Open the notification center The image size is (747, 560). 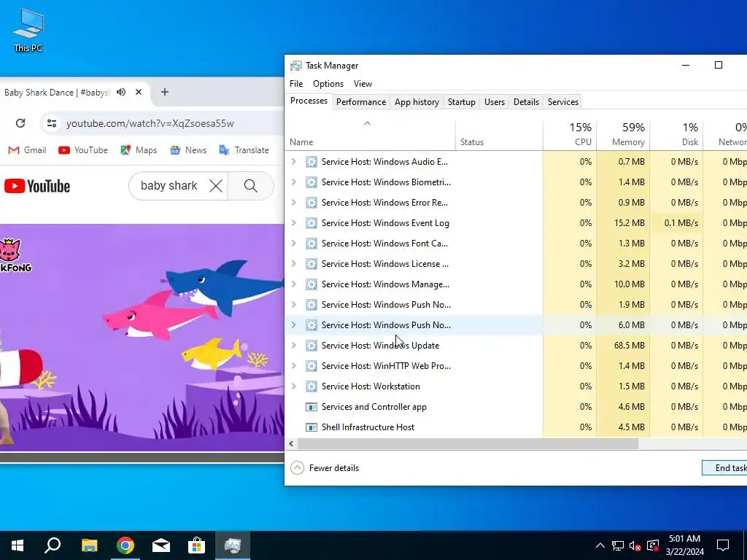(x=723, y=545)
